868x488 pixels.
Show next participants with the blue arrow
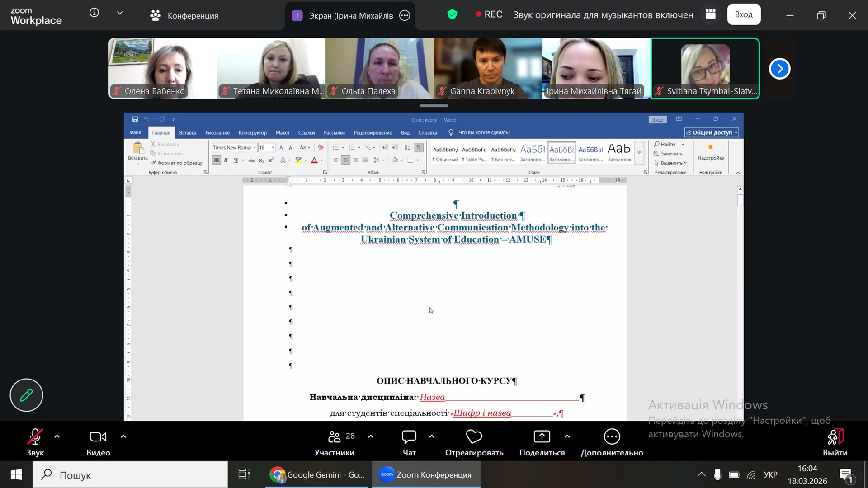click(x=779, y=69)
